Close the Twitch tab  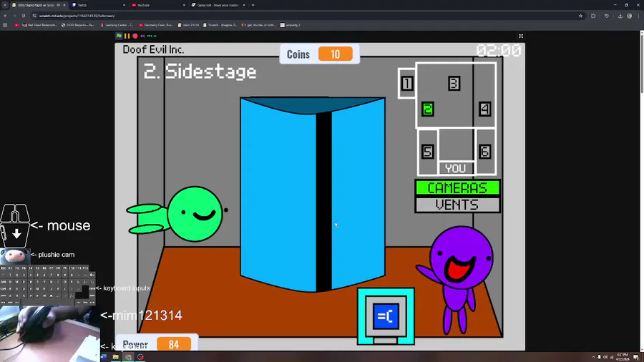coord(124,5)
